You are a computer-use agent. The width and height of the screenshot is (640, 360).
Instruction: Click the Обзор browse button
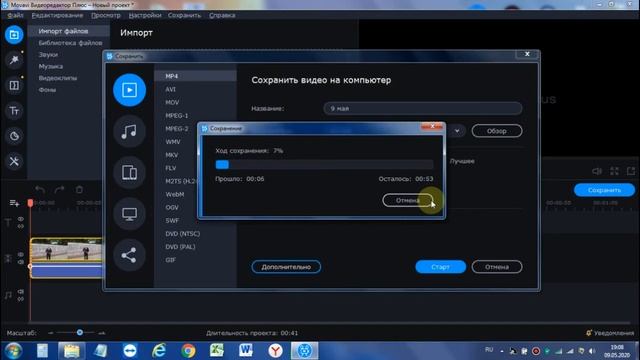[x=497, y=131]
